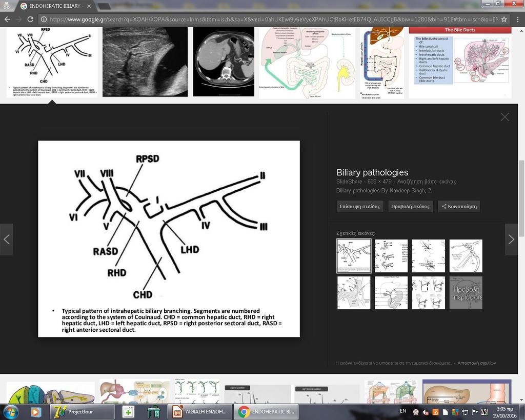Open the enterohepatic circulation diagram thumbnail

(x=307, y=63)
